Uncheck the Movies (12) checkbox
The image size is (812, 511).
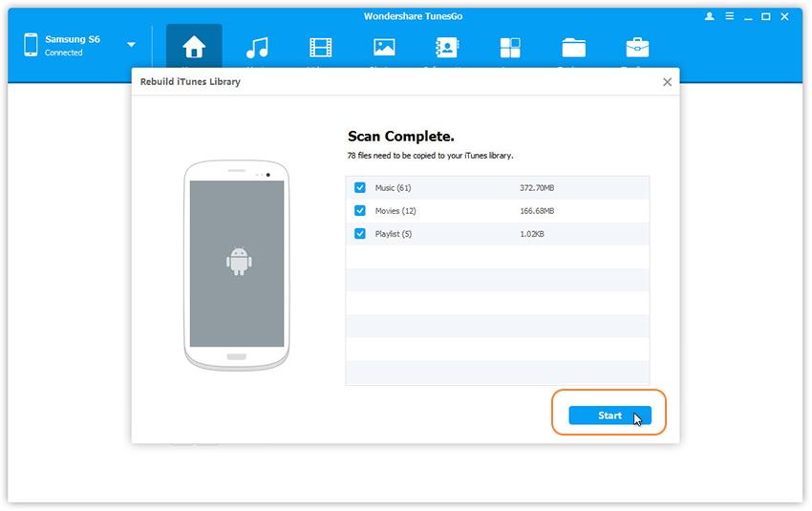[x=360, y=211]
